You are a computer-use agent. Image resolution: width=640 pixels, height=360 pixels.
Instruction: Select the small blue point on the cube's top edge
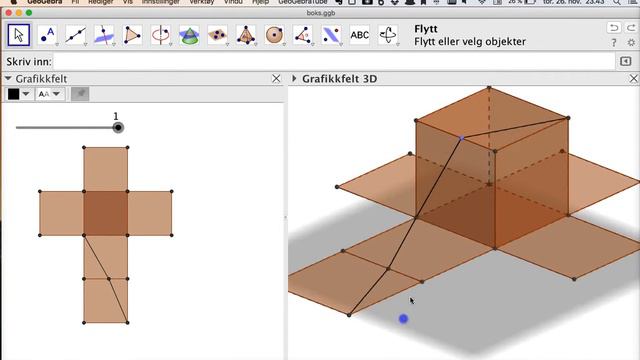(x=462, y=138)
